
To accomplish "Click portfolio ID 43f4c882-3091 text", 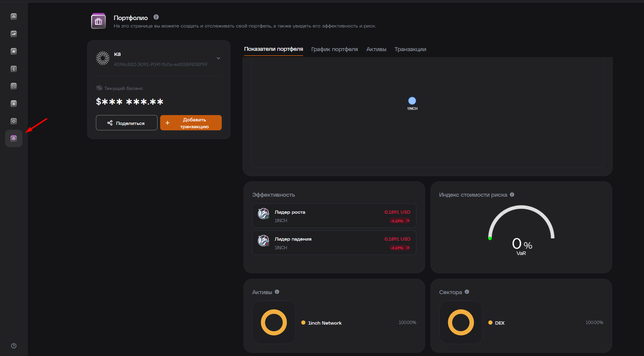I will (x=161, y=64).
